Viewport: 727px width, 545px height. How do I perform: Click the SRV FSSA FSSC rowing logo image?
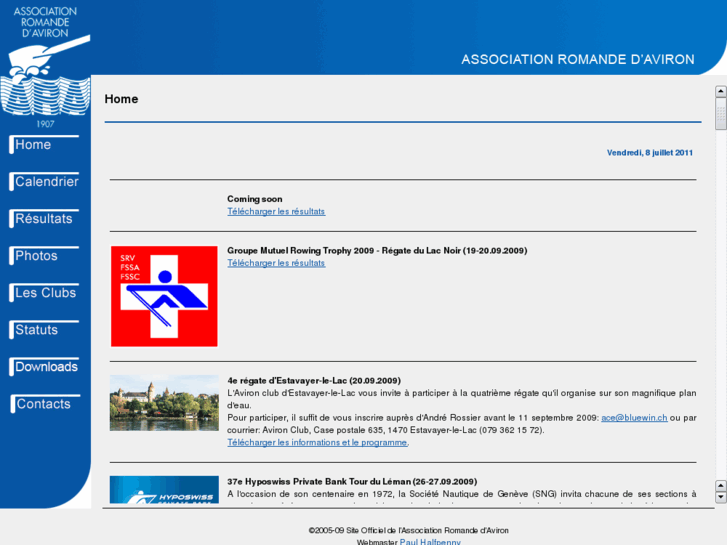point(164,296)
